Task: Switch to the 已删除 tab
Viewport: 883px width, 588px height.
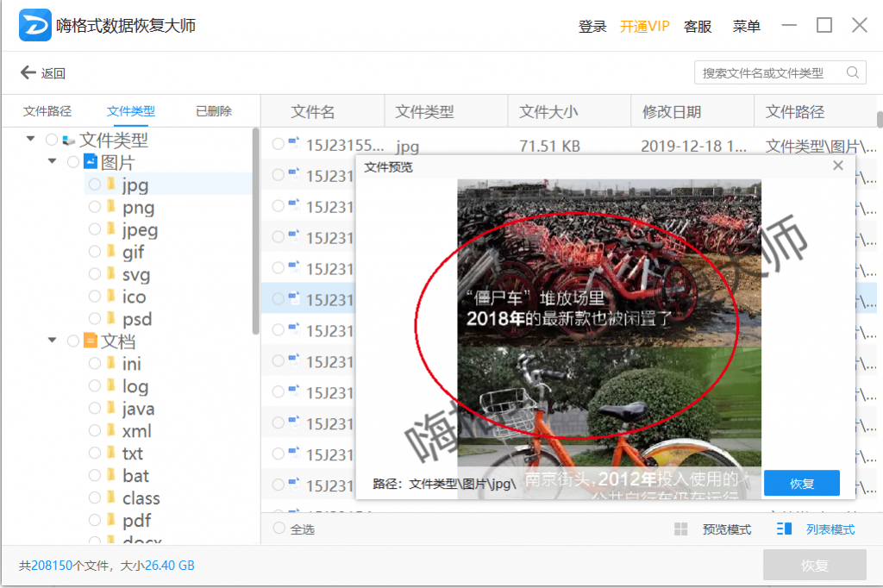Action: (214, 111)
